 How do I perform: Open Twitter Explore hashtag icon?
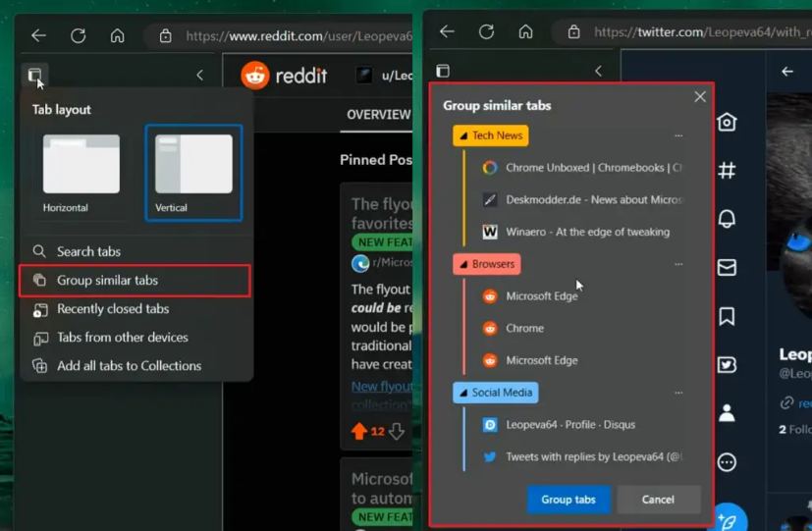point(728,170)
